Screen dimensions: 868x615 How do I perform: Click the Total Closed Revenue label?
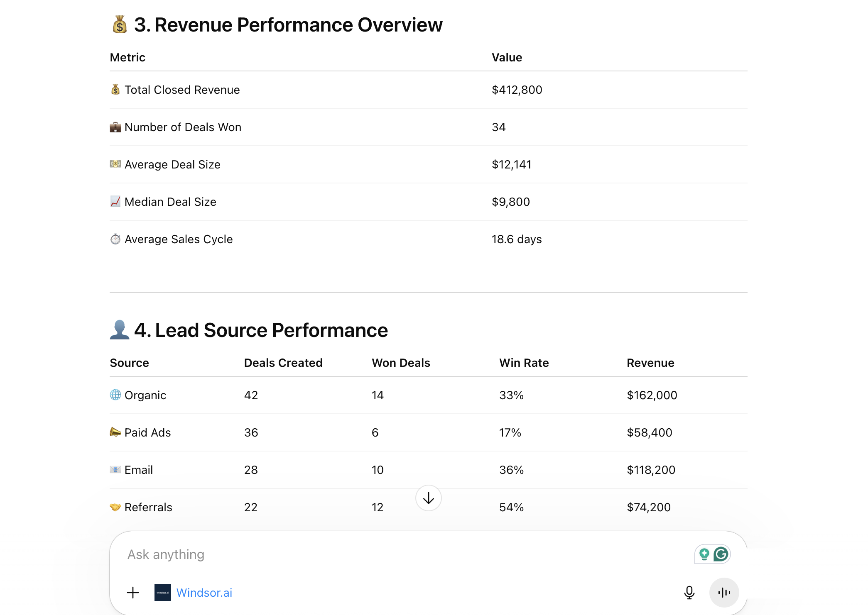[182, 90]
